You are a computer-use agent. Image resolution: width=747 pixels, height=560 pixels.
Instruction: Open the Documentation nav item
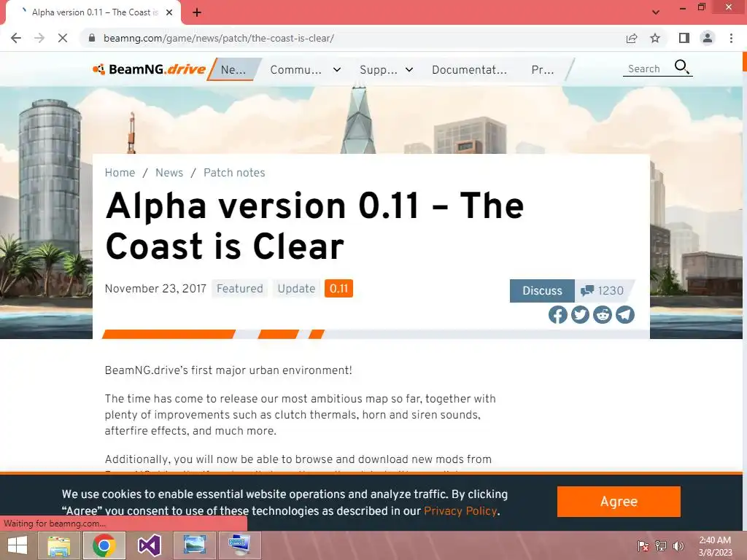coord(469,69)
